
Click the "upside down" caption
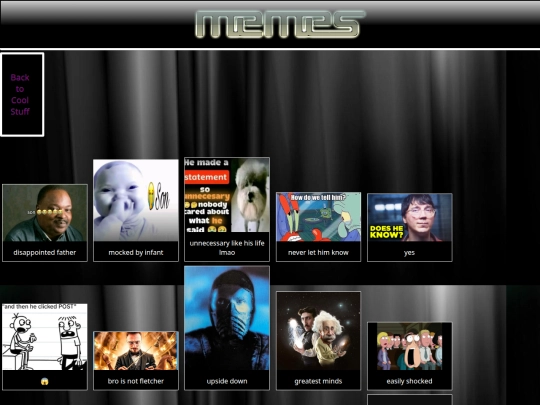(x=227, y=381)
